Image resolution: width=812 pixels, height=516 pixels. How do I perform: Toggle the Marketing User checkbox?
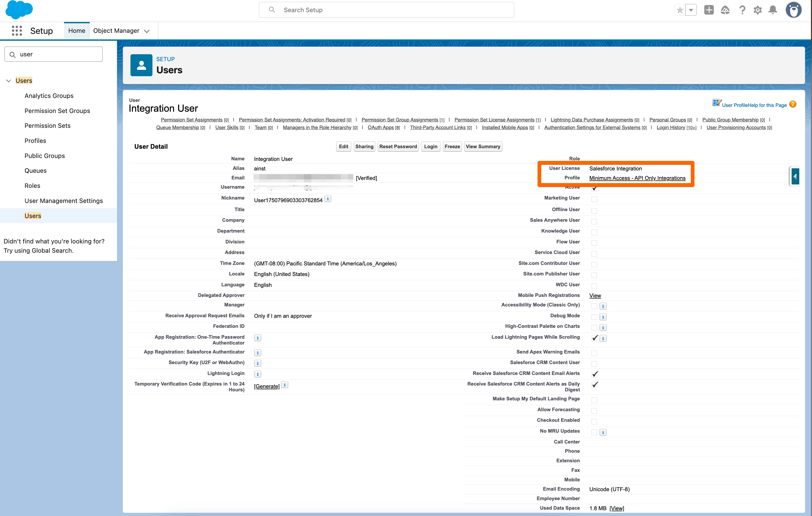[x=594, y=199]
